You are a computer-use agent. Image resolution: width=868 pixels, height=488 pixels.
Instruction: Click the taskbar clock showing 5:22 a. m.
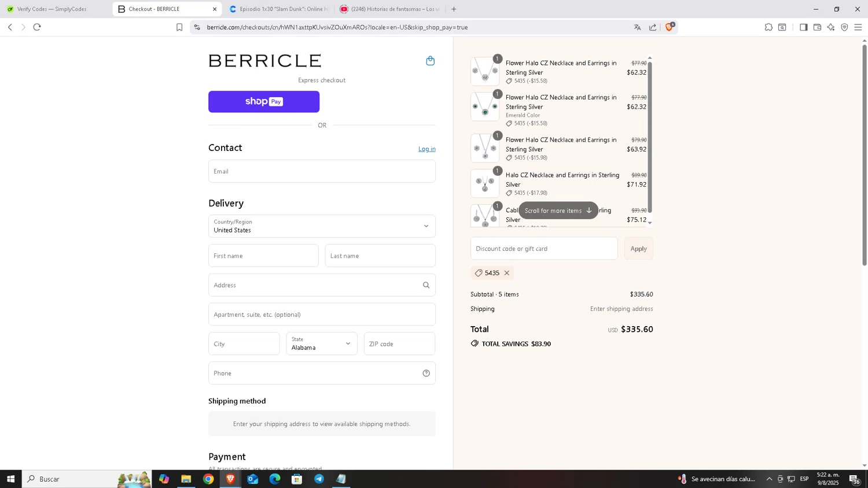pyautogui.click(x=827, y=479)
